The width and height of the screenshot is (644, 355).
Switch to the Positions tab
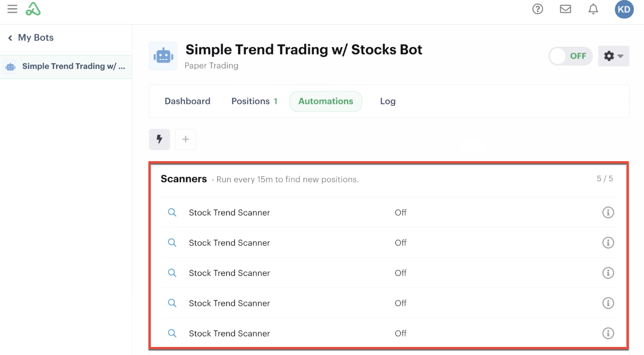[254, 101]
